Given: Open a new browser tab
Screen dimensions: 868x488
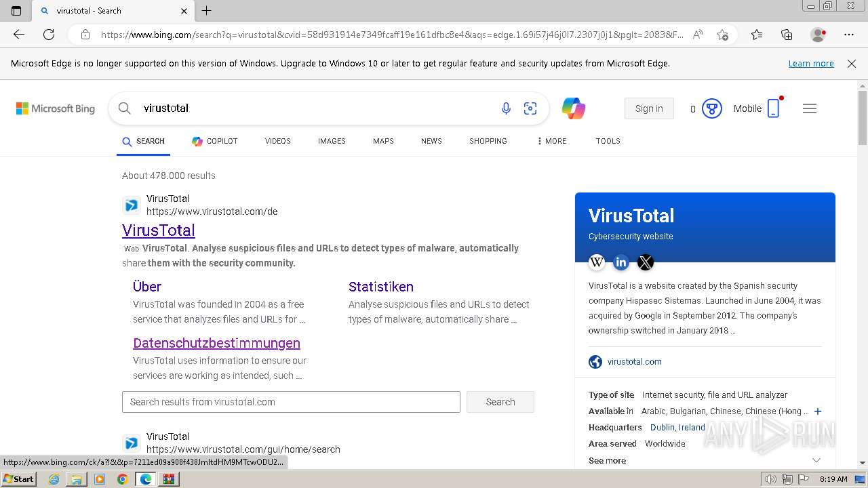Looking at the screenshot, I should pos(207,11).
